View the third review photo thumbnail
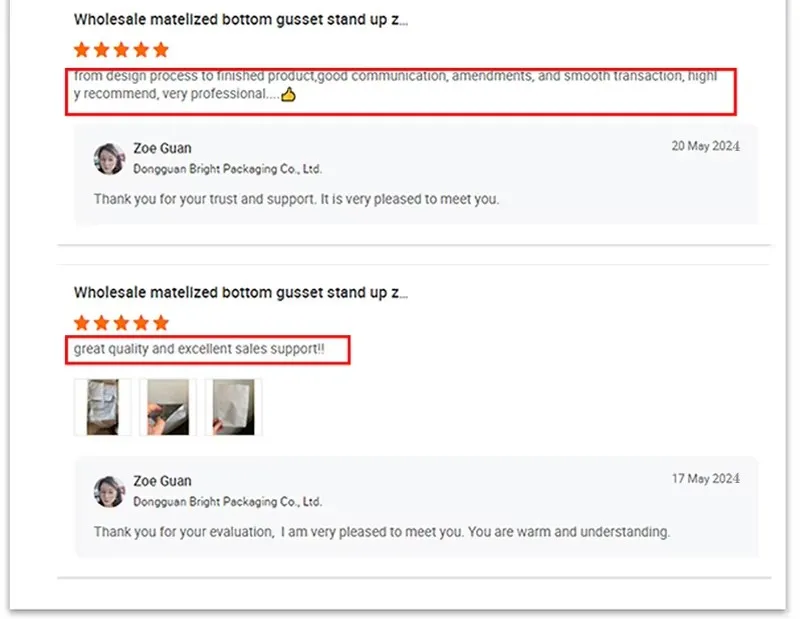 point(233,407)
